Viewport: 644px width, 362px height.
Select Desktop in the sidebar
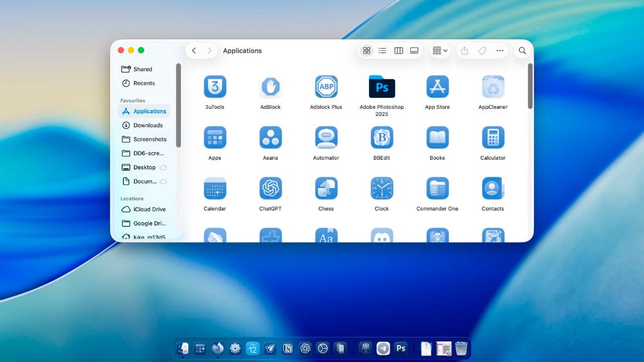[144, 167]
